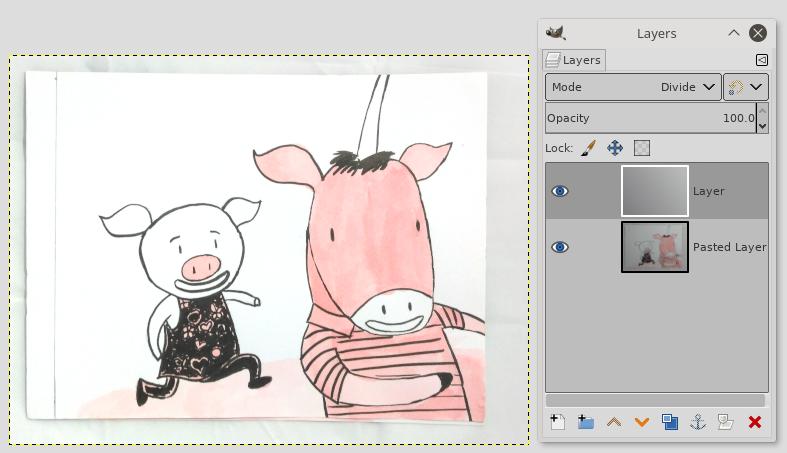Raise the selected layer one step
This screenshot has width=787, height=453.
pos(614,422)
